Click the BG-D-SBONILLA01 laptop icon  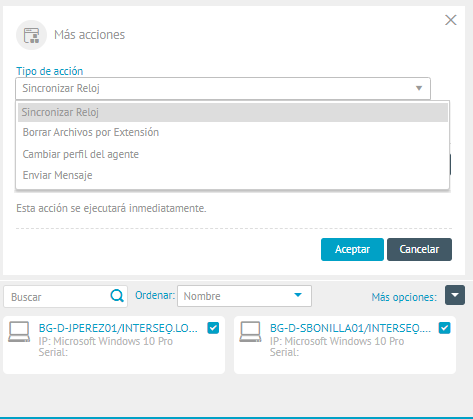(x=250, y=332)
